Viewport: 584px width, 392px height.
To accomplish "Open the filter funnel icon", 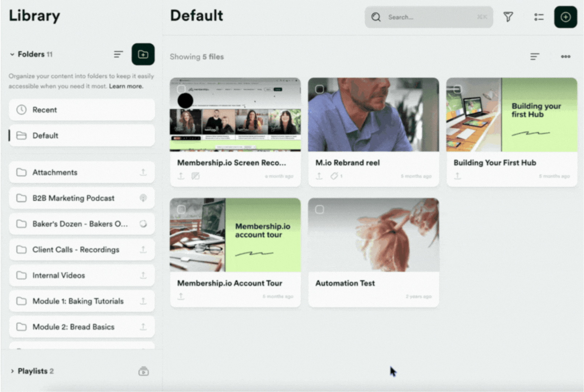I will [508, 17].
